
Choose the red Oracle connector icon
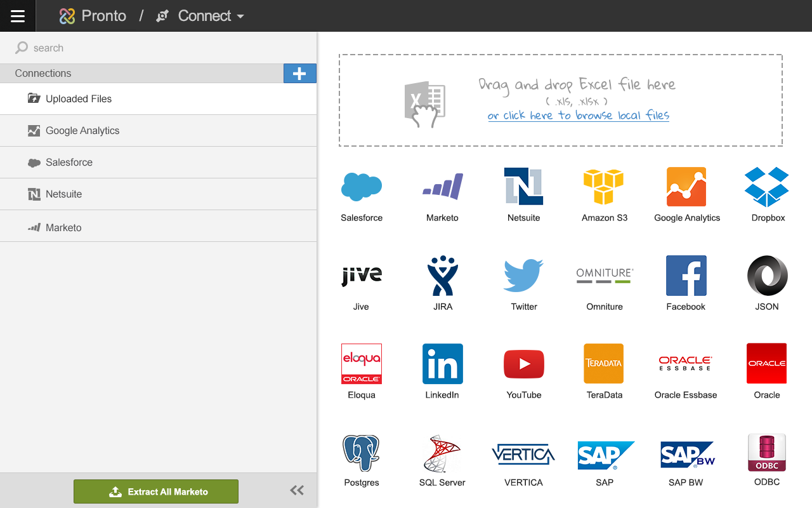(767, 364)
